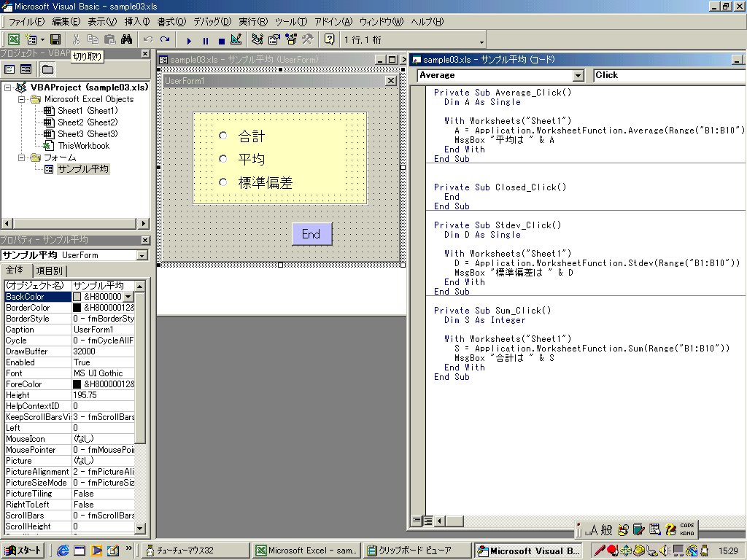
Task: Click the View Microsoft Excel icon
Action: pos(14,39)
